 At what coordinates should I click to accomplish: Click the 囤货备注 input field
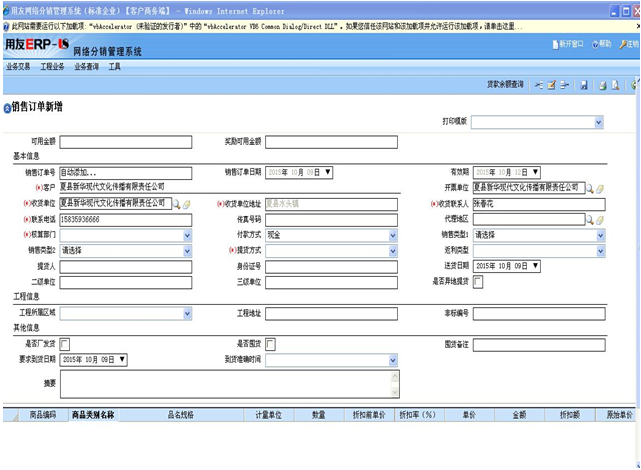tap(539, 345)
